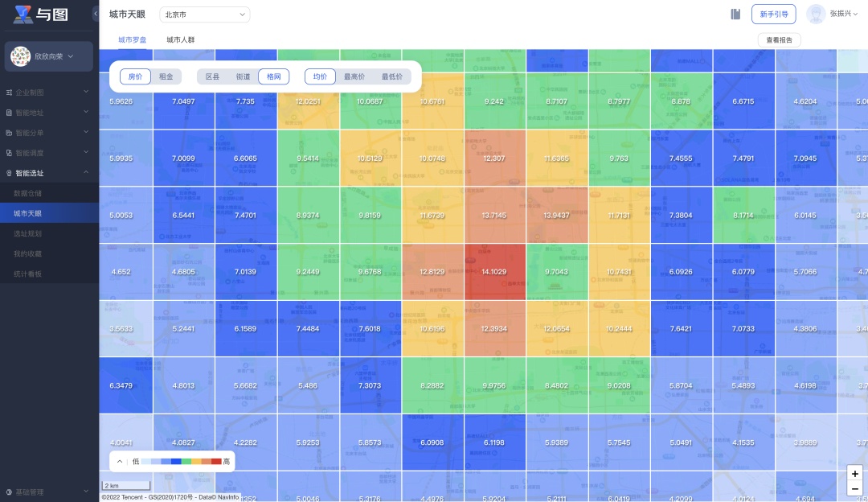The height and width of the screenshot is (502, 868).
Task: Click the red swatch in the legend
Action: [x=216, y=462]
